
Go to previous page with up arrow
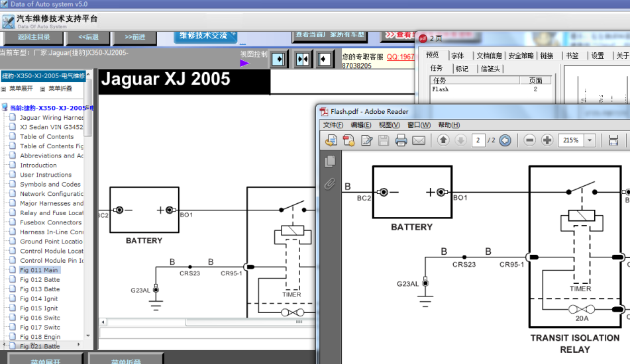(x=443, y=140)
